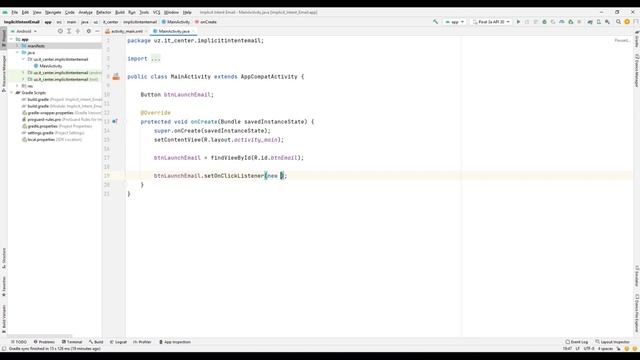Open the Layout Inspector button
This screenshot has width=640, height=360.
point(612,342)
